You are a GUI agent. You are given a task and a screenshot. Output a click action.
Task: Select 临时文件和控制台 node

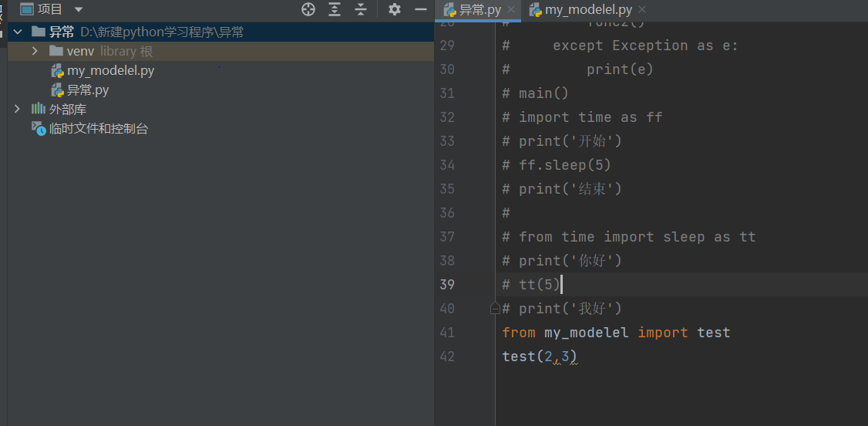click(x=99, y=129)
